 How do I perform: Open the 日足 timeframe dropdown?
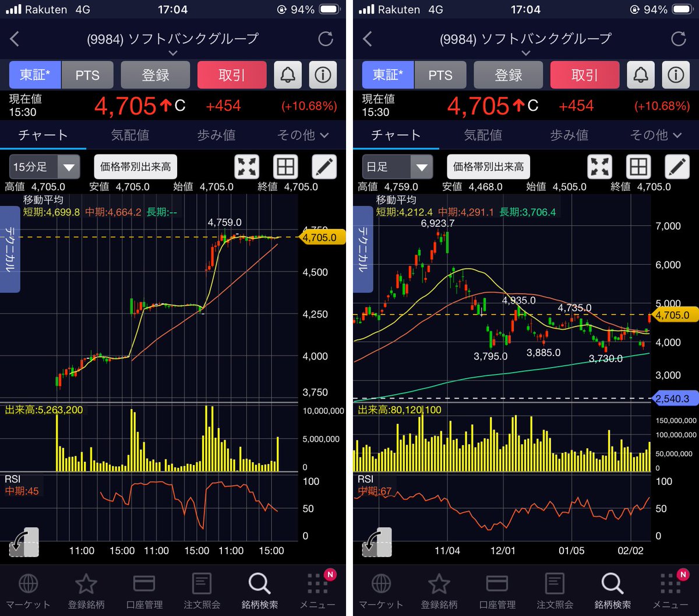click(397, 167)
